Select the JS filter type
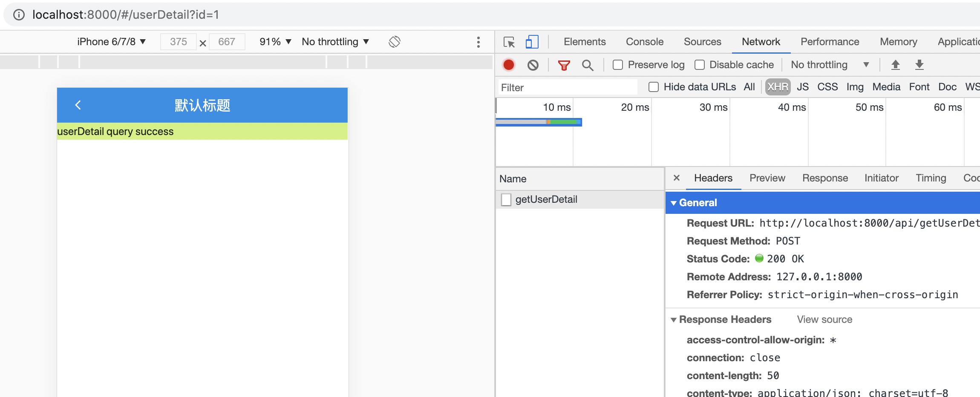This screenshot has height=397, width=980. [x=803, y=87]
